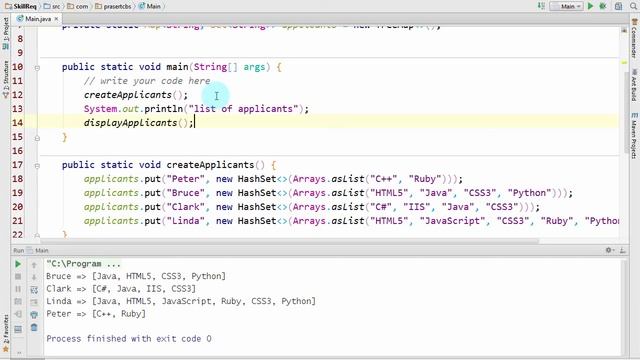Open Search Everywhere magnifier icon
Screen dimensions: 640x360
click(634, 6)
